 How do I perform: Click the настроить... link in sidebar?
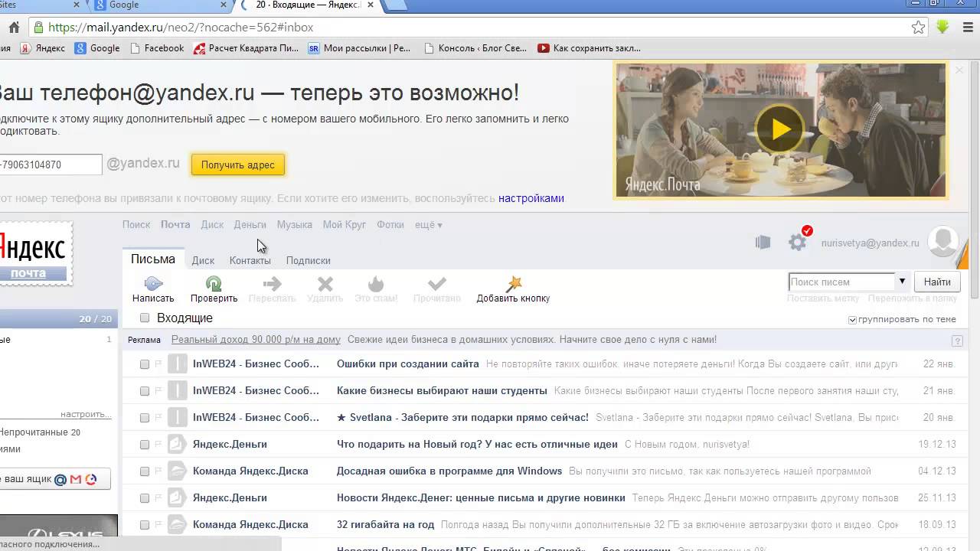click(x=86, y=414)
